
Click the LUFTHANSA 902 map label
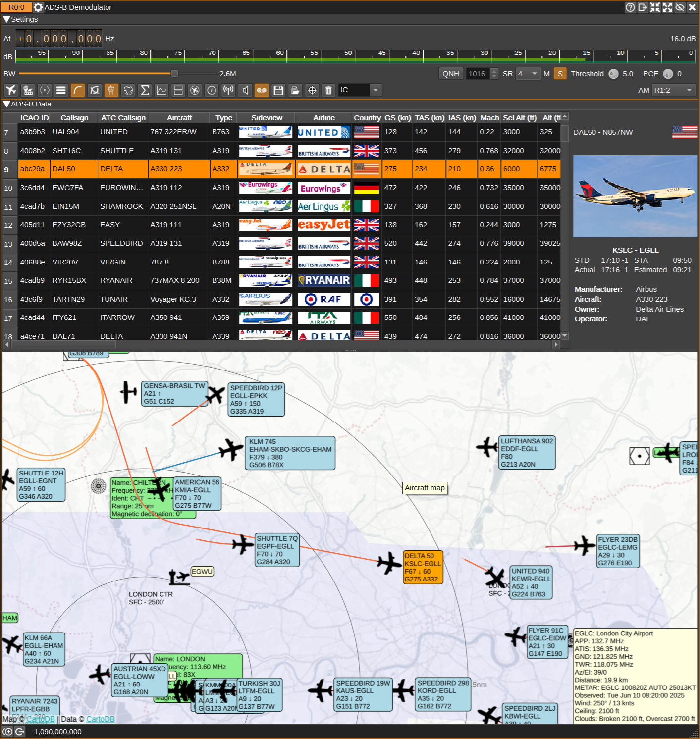(527, 453)
